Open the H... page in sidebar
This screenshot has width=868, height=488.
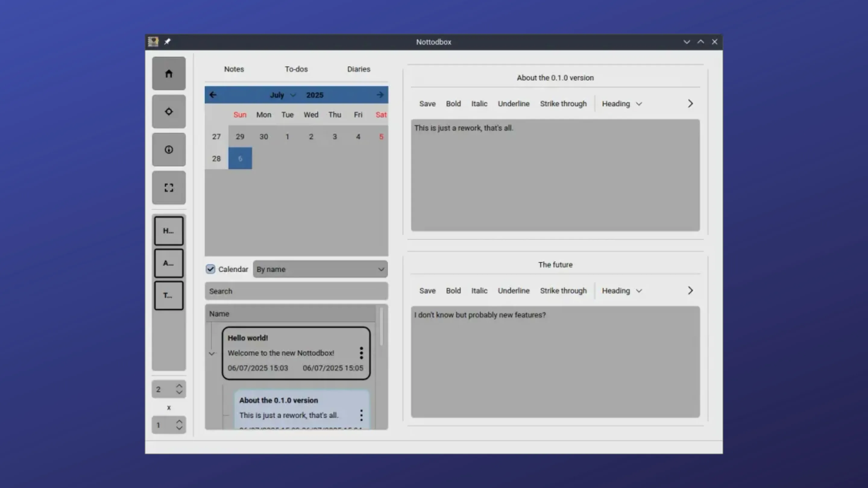169,231
